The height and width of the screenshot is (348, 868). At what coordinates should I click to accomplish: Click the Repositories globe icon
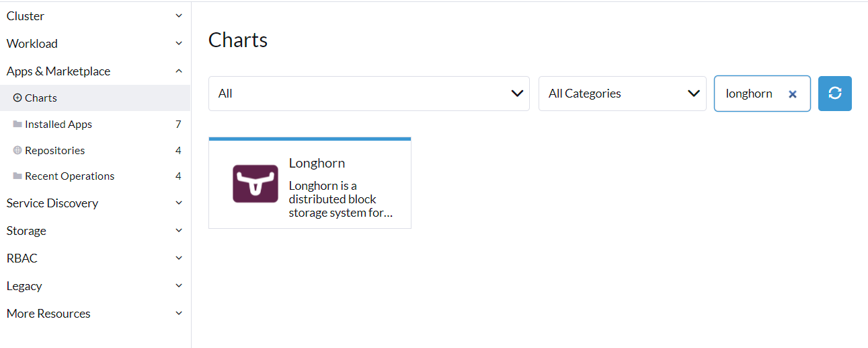[17, 151]
